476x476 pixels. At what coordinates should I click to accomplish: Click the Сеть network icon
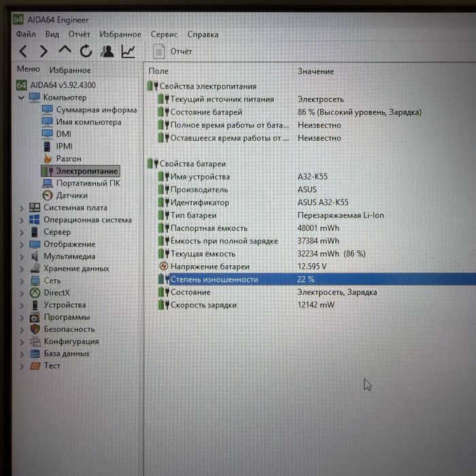click(35, 280)
